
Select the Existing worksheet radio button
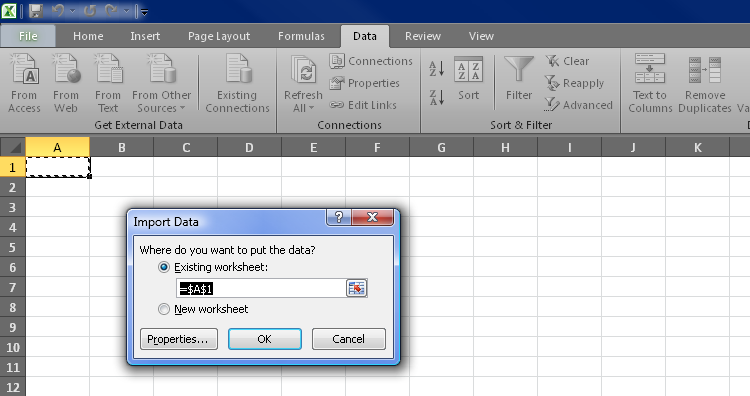164,267
